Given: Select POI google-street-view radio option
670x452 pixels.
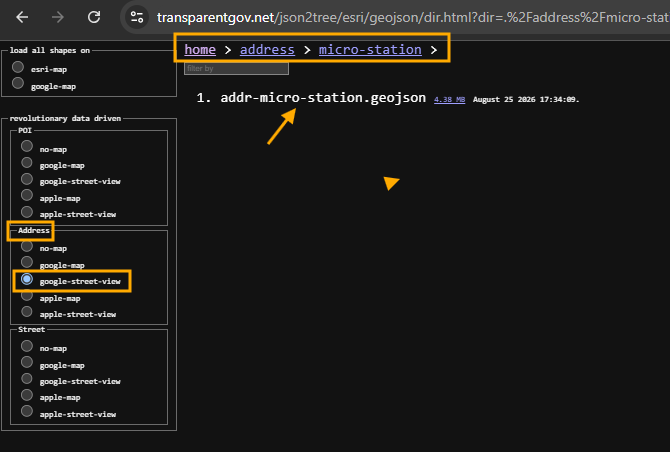Looking at the screenshot, I should 27,179.
